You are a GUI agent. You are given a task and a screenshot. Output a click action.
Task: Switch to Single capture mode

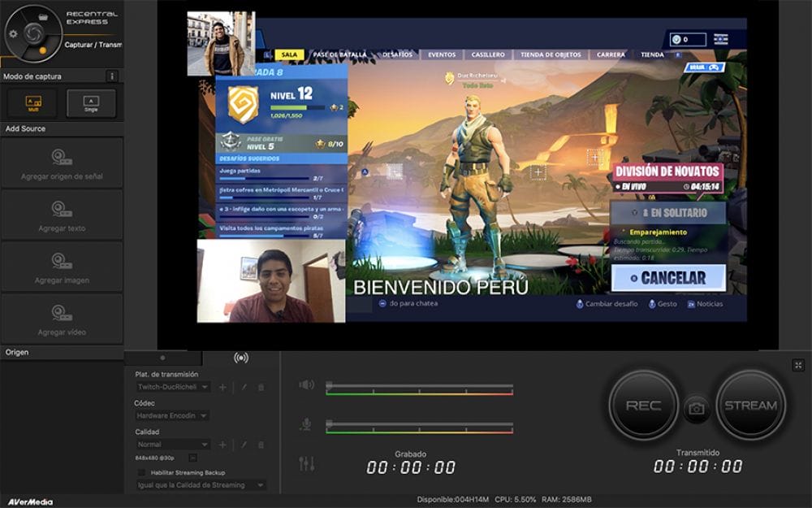(91, 103)
